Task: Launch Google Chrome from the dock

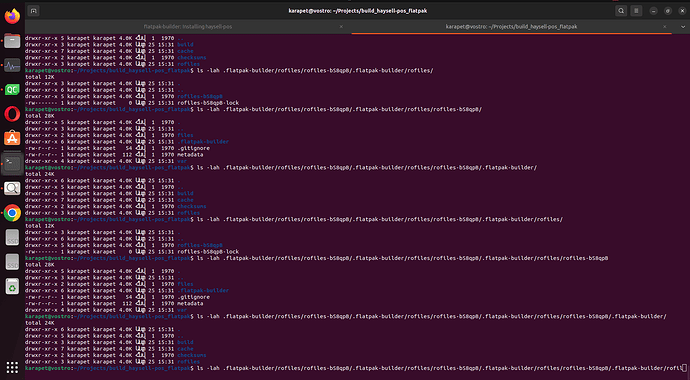Action: 12,213
